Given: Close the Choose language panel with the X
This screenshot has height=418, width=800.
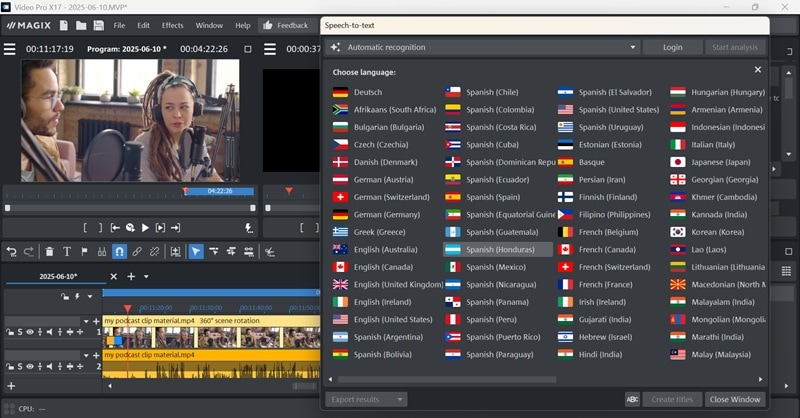Looking at the screenshot, I should pyautogui.click(x=758, y=69).
